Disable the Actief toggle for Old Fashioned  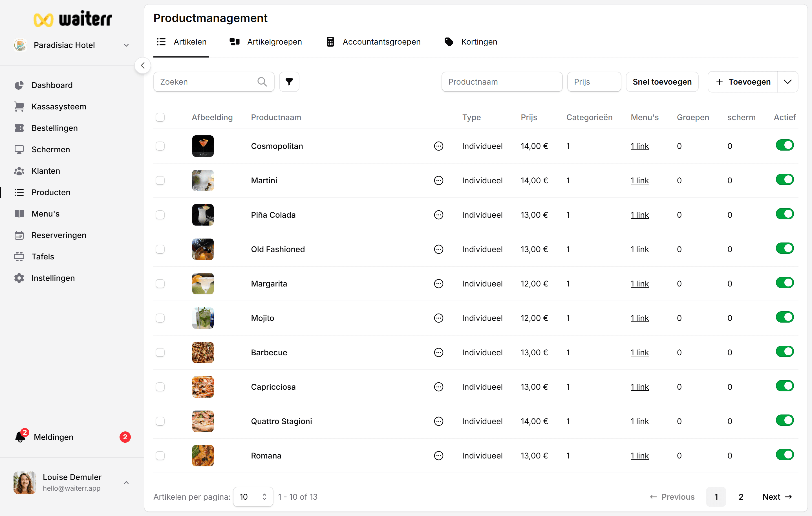(x=785, y=248)
